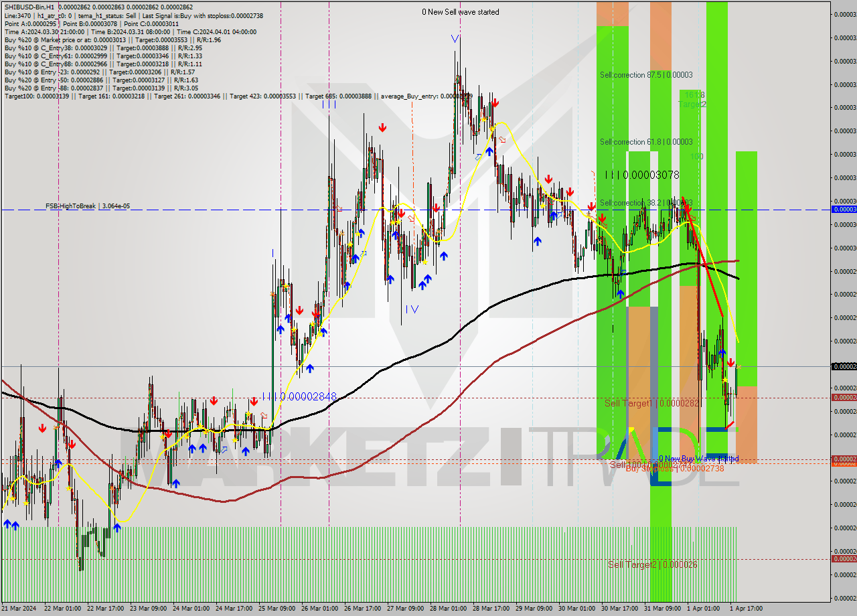Click the 'I I I 0.00003078' wave label
Viewport: 857px width, 616px height.
(642, 175)
